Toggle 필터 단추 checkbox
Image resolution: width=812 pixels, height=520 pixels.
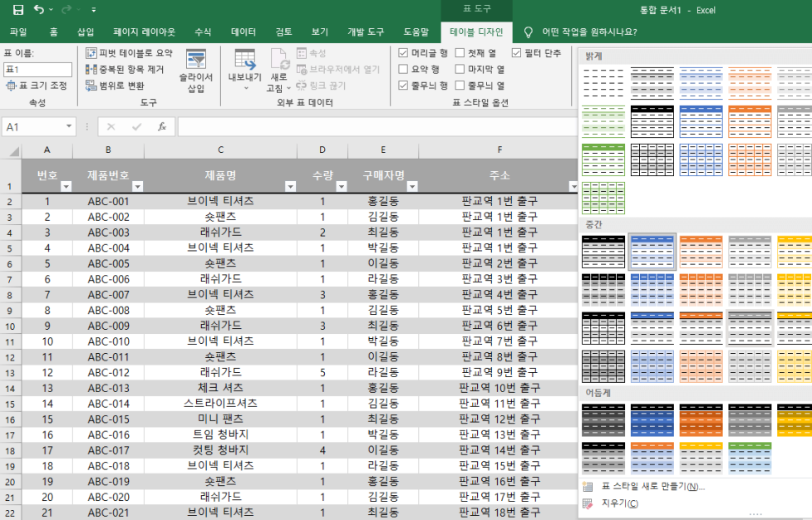[516, 53]
